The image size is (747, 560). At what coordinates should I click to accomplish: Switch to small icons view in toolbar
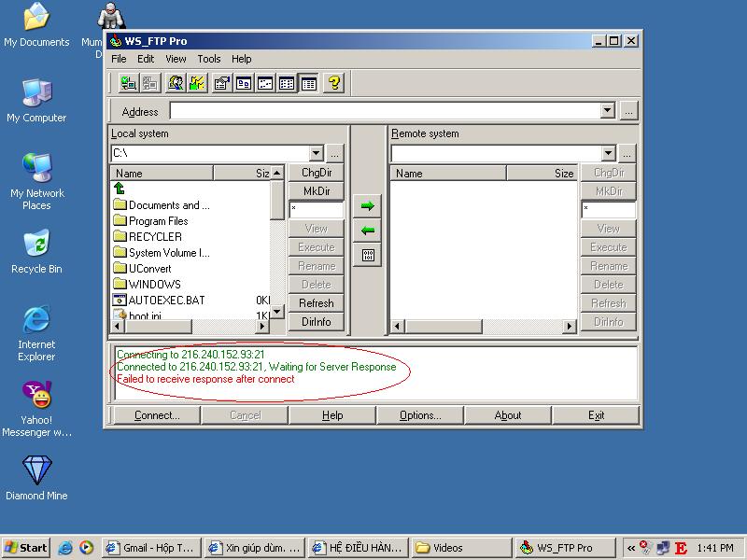(265, 84)
